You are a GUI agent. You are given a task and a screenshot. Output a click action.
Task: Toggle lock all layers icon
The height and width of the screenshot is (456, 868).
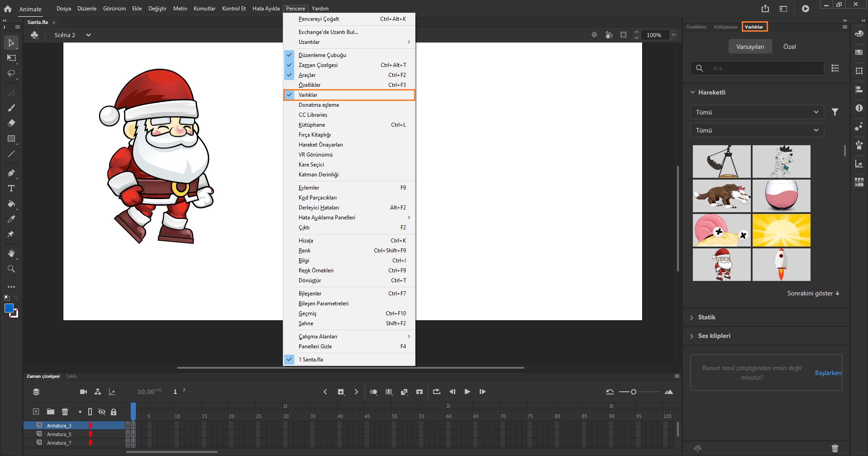(x=114, y=412)
